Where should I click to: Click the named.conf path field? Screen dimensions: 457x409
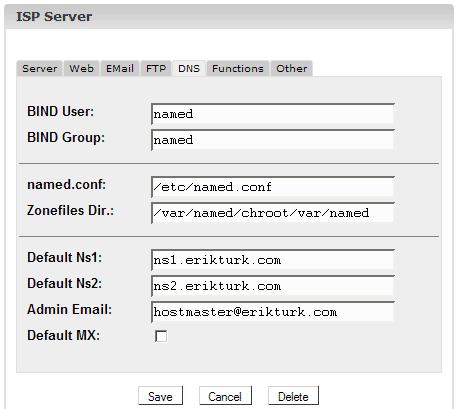(273, 187)
